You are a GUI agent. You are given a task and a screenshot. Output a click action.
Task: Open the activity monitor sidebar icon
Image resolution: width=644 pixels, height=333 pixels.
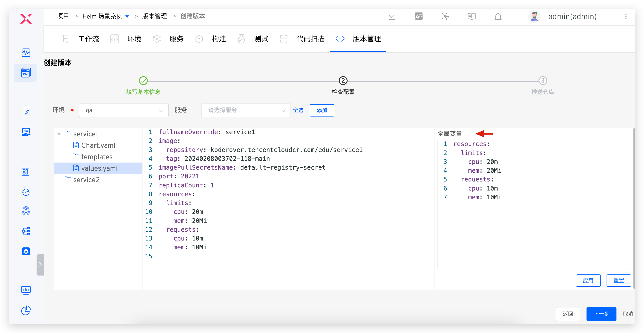(26, 53)
